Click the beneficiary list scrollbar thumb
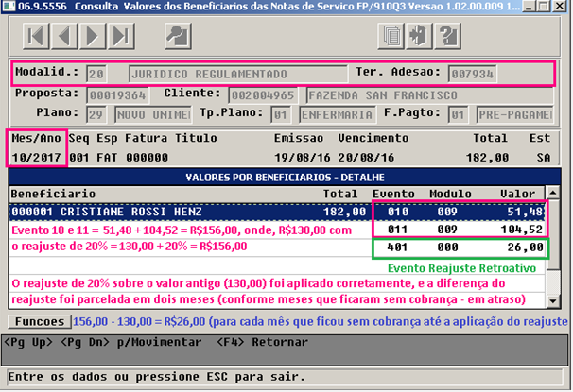The height and width of the screenshot is (392, 573). tap(553, 234)
